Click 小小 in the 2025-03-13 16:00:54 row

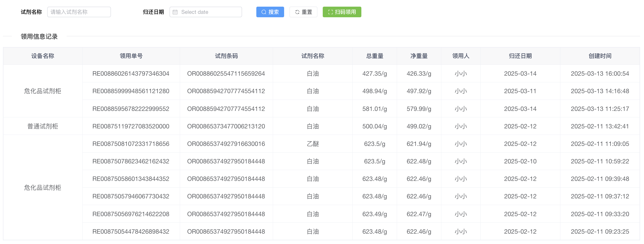point(460,74)
